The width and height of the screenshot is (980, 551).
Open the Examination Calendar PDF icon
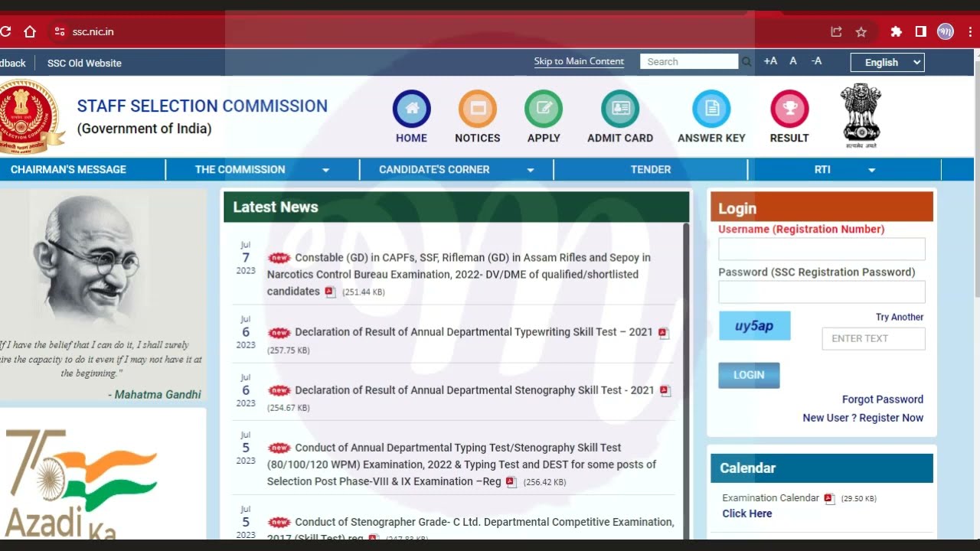(829, 498)
